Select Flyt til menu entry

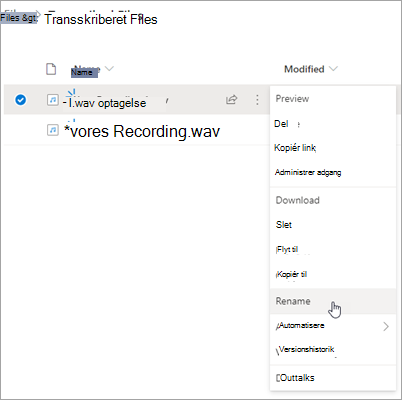(287, 249)
